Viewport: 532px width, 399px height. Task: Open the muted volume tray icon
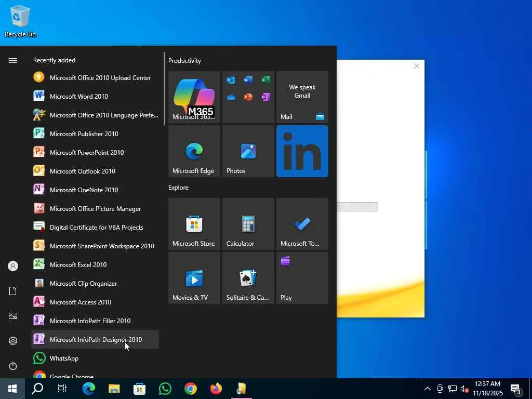pyautogui.click(x=465, y=389)
